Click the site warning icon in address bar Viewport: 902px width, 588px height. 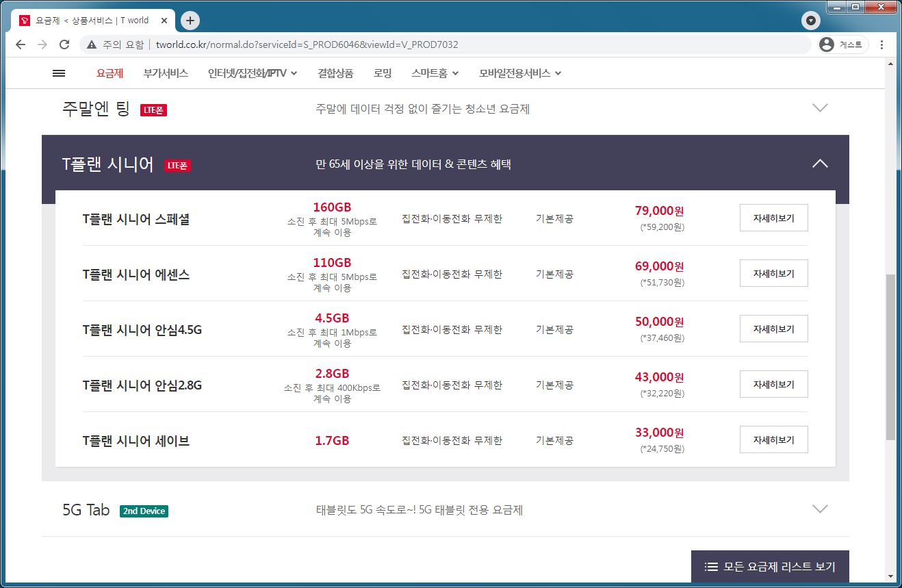click(x=92, y=44)
